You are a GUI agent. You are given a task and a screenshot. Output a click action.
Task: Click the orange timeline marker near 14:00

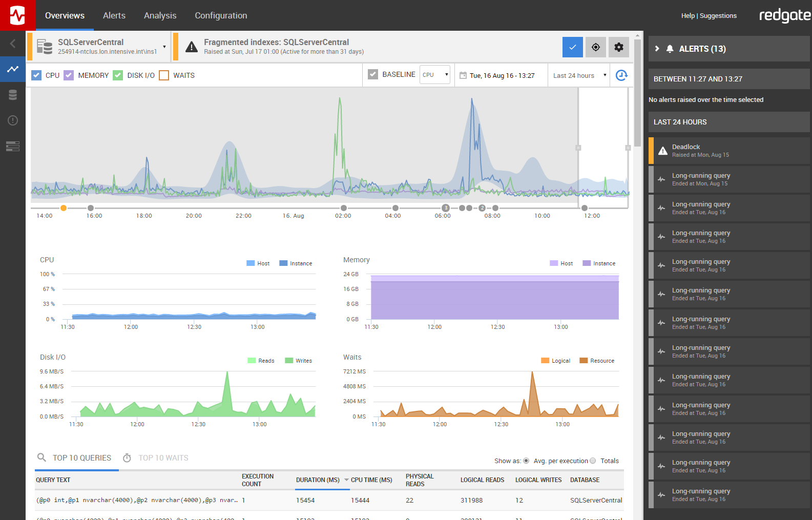[64, 208]
